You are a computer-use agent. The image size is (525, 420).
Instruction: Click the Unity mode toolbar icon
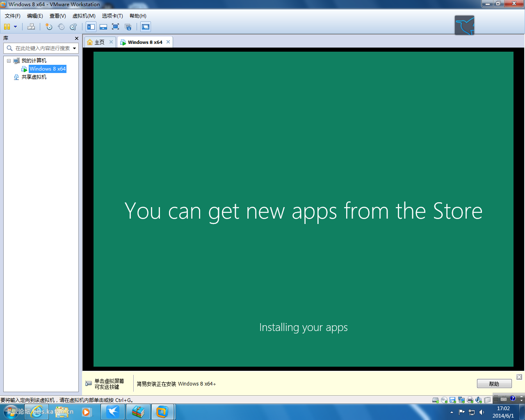(x=128, y=27)
